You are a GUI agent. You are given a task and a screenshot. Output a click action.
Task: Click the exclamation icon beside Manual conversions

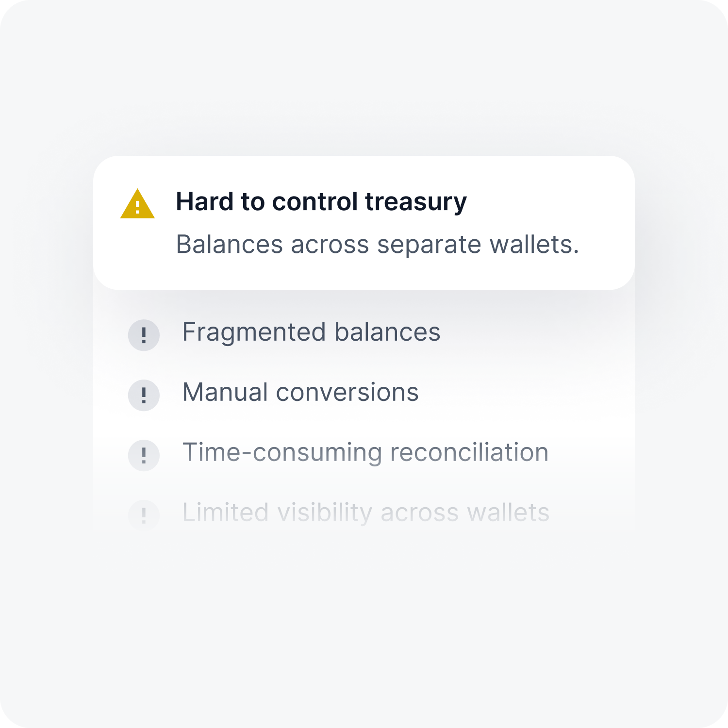[x=144, y=395]
